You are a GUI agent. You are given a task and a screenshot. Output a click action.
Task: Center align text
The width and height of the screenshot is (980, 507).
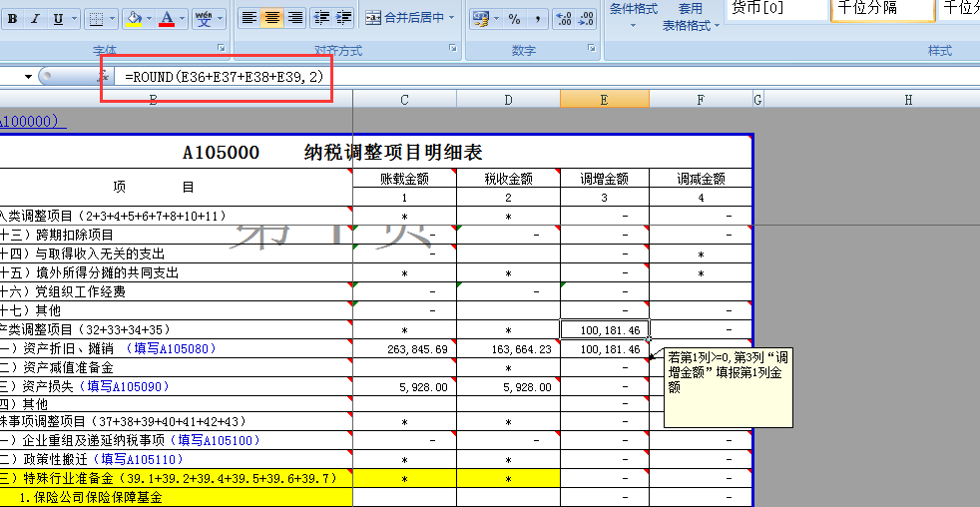[x=271, y=18]
